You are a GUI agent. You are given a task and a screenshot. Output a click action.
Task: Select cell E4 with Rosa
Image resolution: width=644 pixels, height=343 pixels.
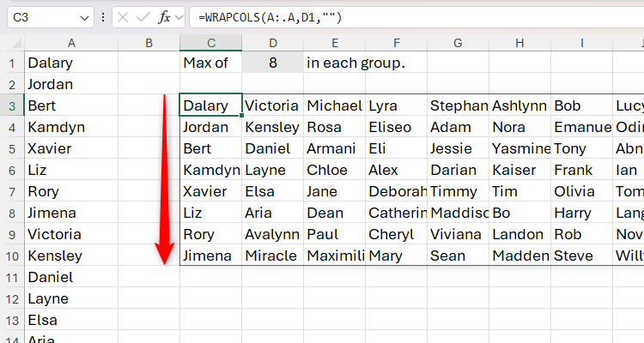[x=335, y=127]
